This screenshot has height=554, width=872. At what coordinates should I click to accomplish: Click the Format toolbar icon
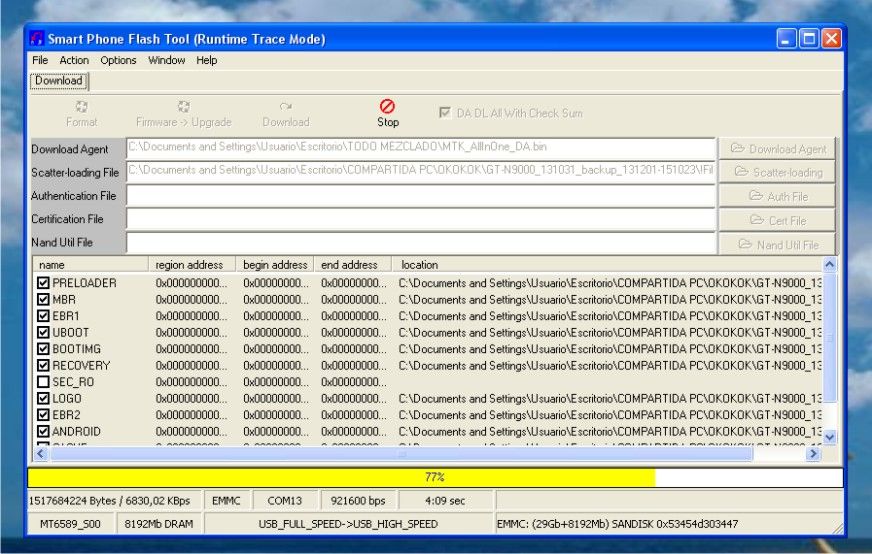pyautogui.click(x=82, y=106)
